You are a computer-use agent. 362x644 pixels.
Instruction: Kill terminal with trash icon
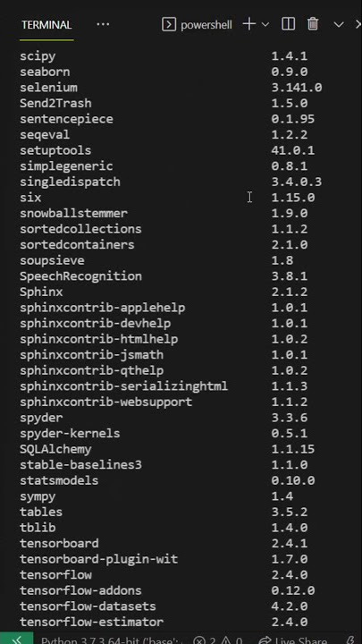pos(313,24)
